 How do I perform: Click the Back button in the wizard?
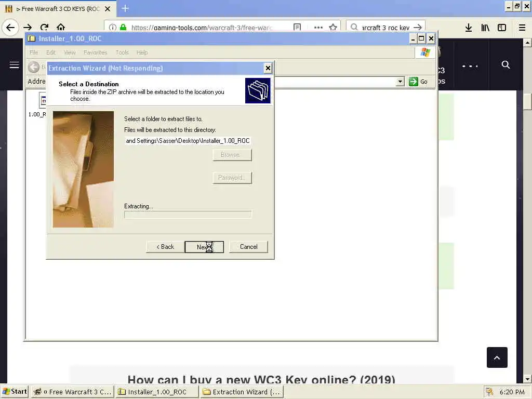pyautogui.click(x=165, y=247)
